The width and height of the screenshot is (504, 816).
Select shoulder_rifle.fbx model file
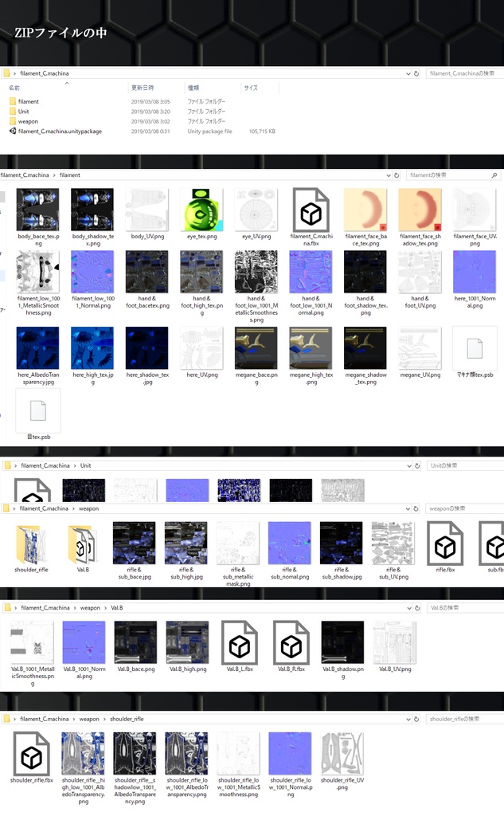click(x=31, y=758)
